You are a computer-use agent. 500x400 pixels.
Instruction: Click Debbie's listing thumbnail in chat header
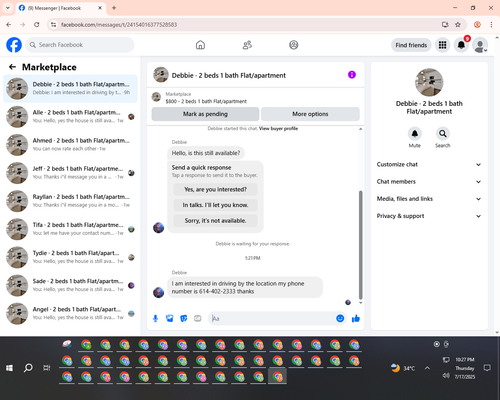point(161,75)
